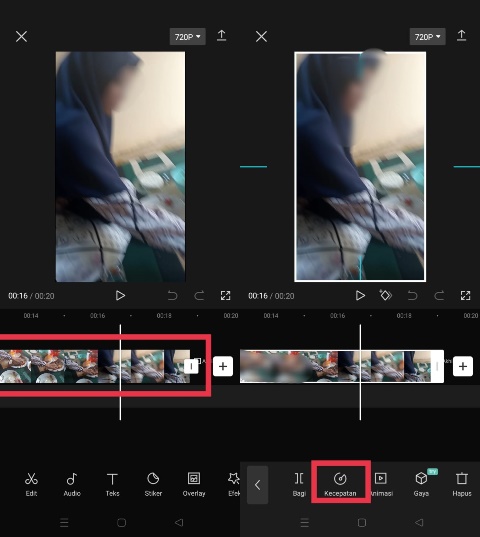480x537 pixels.
Task: Open the Stiker sticker tool
Action: tap(153, 484)
